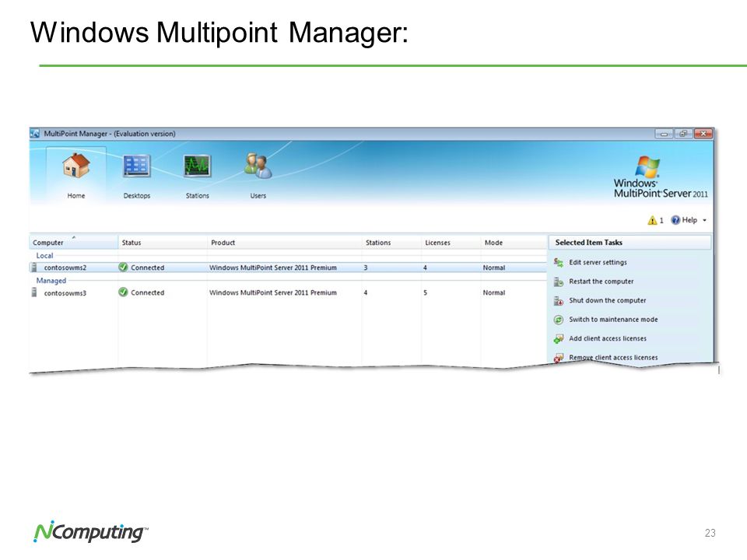Choose Restart the computer link
This screenshot has width=747, height=560.
coord(601,282)
